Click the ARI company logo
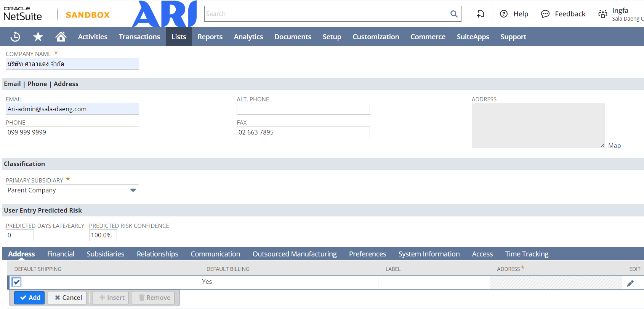The image size is (644, 309). (x=165, y=14)
